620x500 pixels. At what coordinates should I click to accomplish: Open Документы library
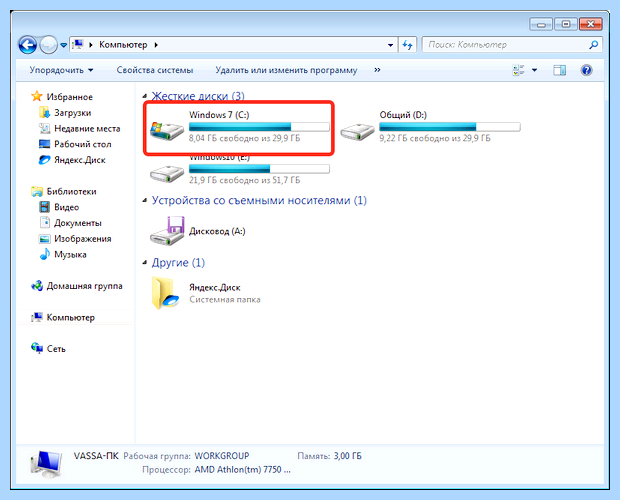click(78, 223)
